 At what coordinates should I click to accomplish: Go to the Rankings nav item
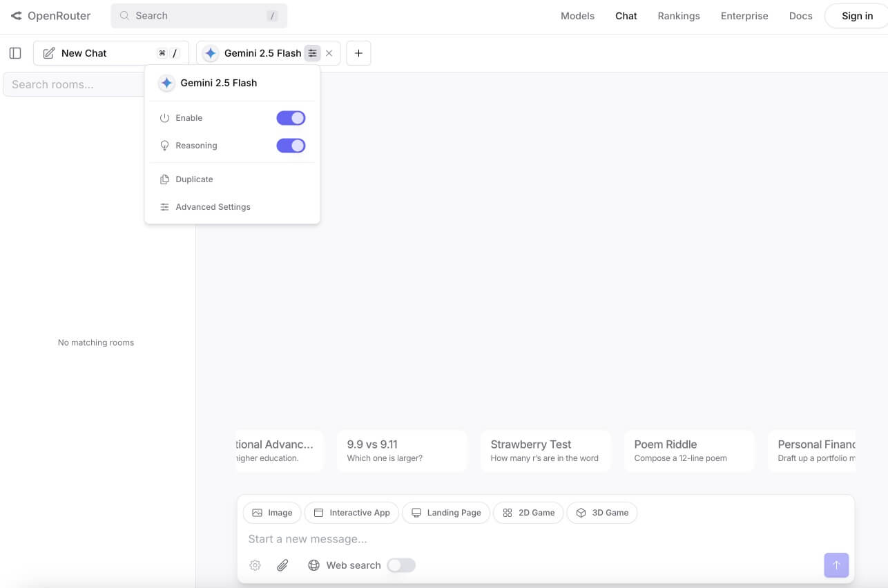point(678,16)
